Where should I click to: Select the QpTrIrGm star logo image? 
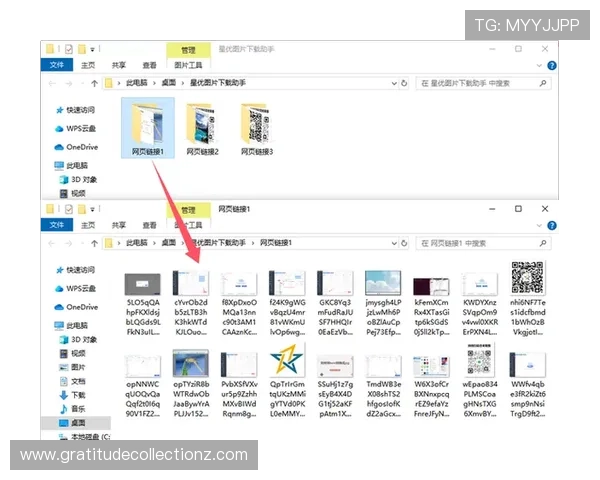pos(287,381)
